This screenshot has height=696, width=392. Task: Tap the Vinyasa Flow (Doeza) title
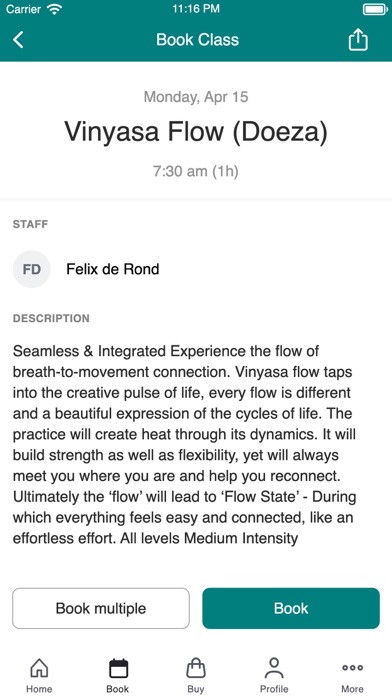click(196, 131)
